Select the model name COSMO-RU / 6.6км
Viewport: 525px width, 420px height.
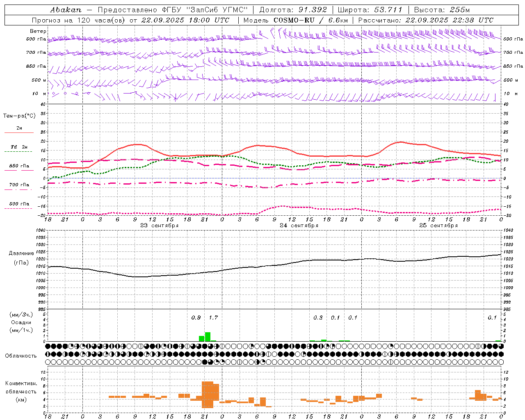(310, 20)
